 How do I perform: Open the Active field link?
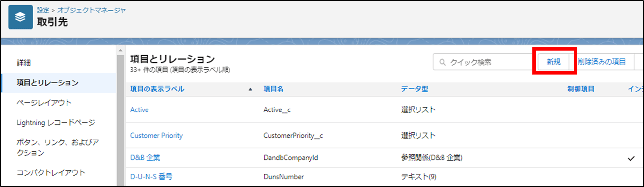[140, 110]
